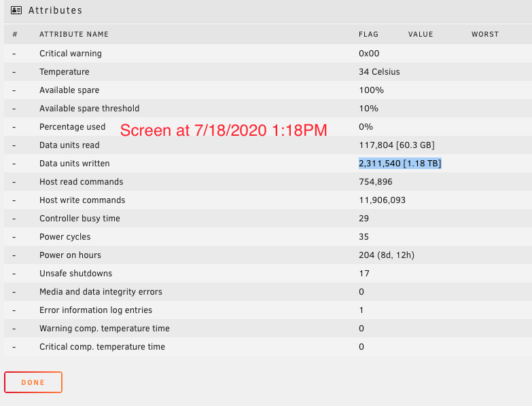Select Critical comp. temperature time label
Image resolution: width=532 pixels, height=406 pixels.
102,346
